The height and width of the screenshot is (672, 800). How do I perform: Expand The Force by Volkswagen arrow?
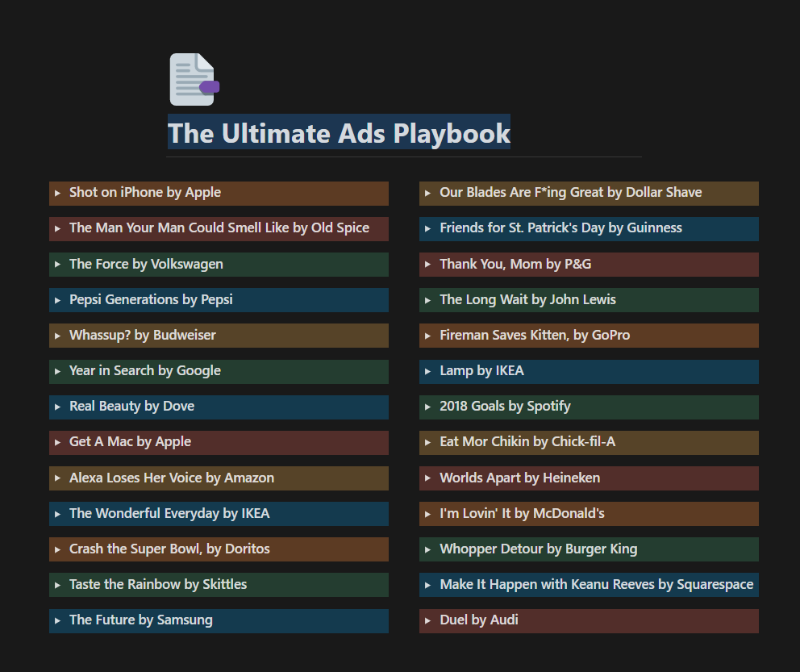[57, 265]
